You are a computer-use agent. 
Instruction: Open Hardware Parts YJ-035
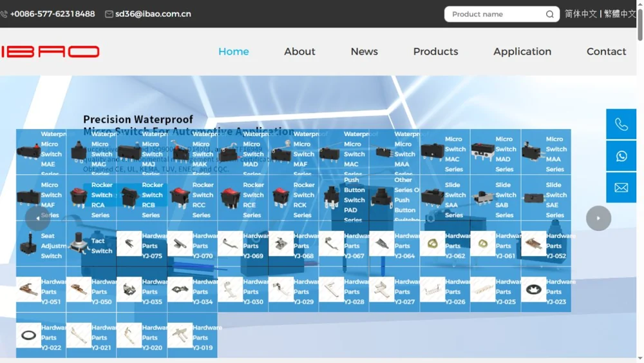coord(142,289)
